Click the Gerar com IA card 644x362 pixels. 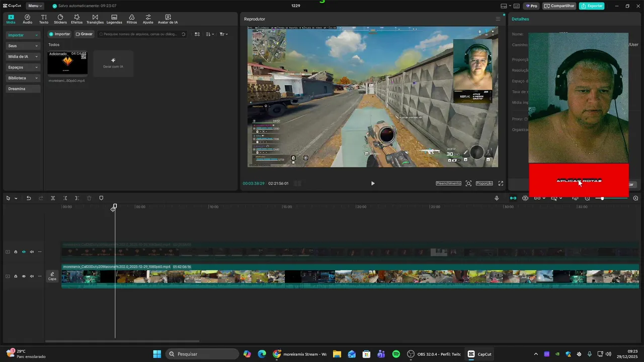click(x=113, y=63)
